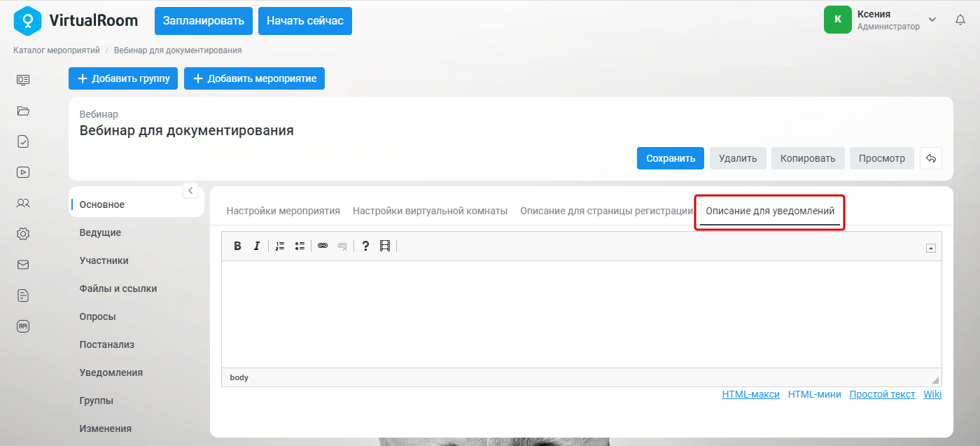Image resolution: width=980 pixels, height=446 pixels.
Task: Select Описание для уведомлений tab
Action: click(770, 211)
